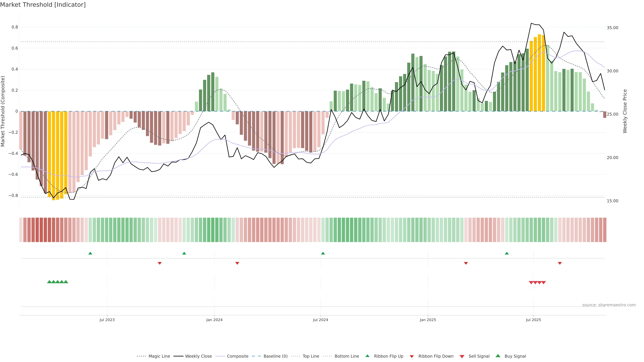644x362 pixels.
Task: Click the source sharemaestro.com text
Action: pos(609,305)
